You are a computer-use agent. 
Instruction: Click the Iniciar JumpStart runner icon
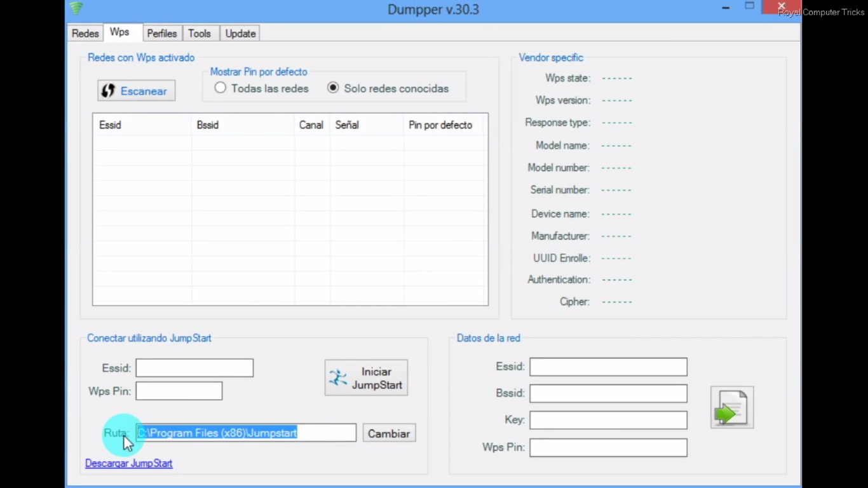pos(337,377)
